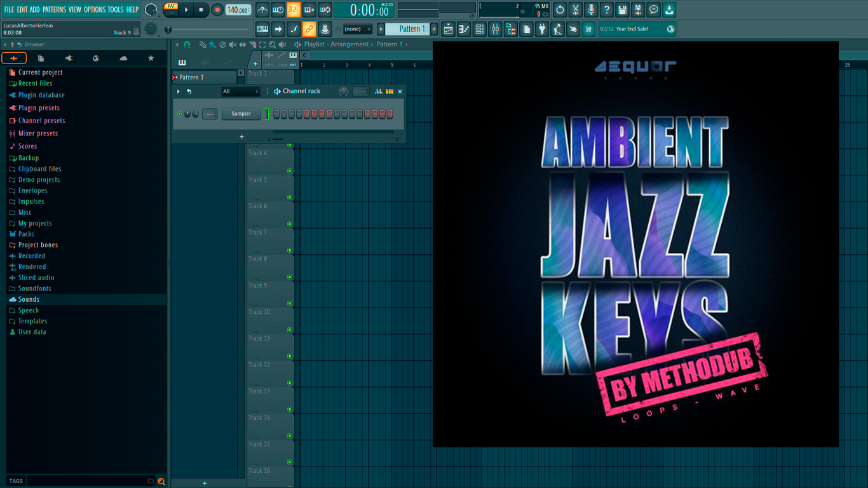Image resolution: width=868 pixels, height=488 pixels.
Task: Enable typing keyboard to piano icon
Action: tap(262, 29)
